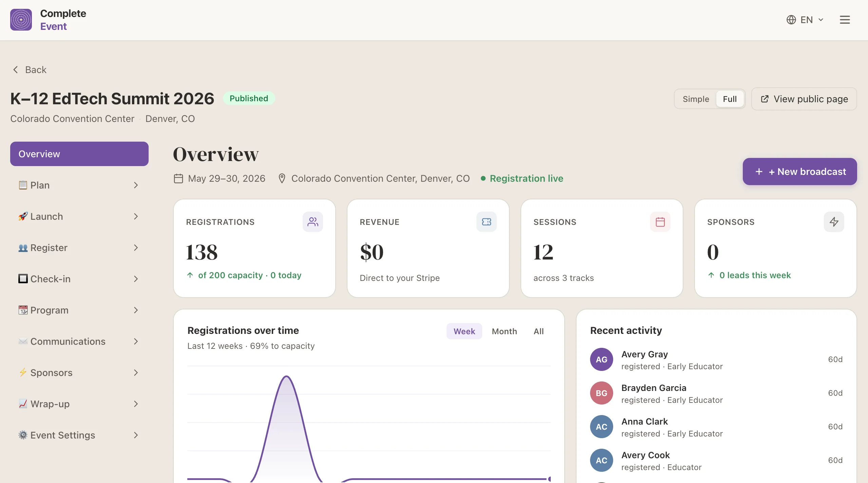Go Back to previous page
Screen dimensions: 868x483
click(x=30, y=70)
